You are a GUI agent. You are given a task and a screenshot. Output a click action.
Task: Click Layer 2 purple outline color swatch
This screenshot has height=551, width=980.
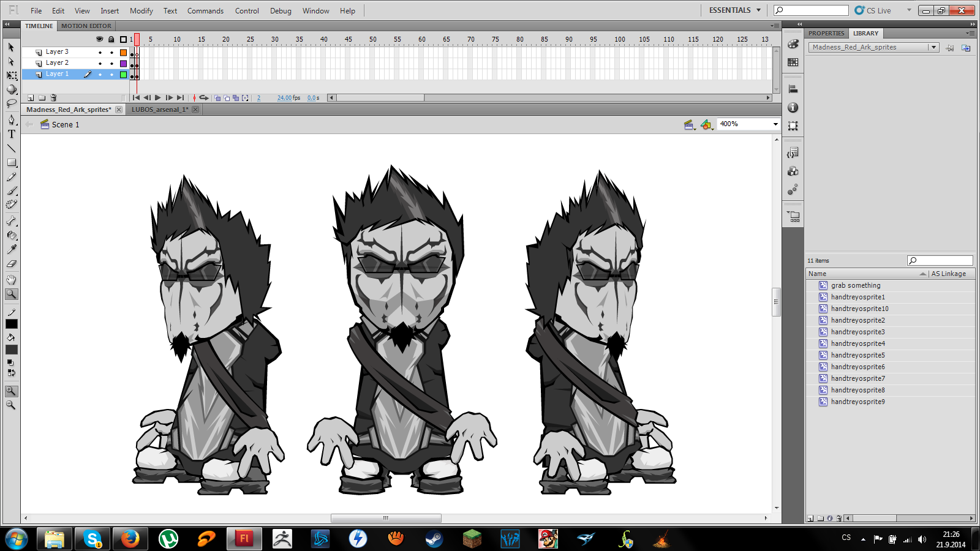click(123, 64)
